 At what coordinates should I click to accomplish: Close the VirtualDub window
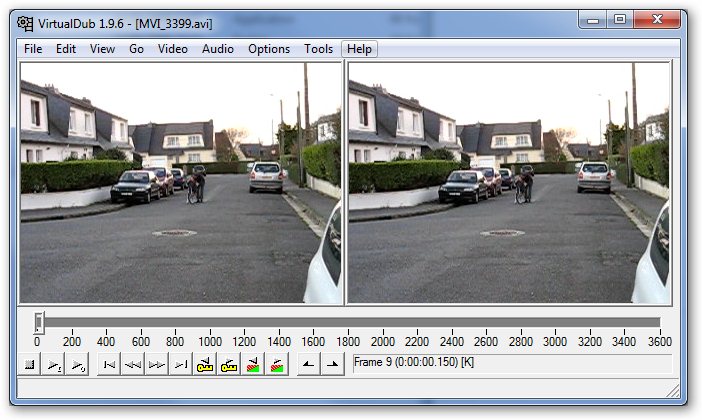pos(657,20)
